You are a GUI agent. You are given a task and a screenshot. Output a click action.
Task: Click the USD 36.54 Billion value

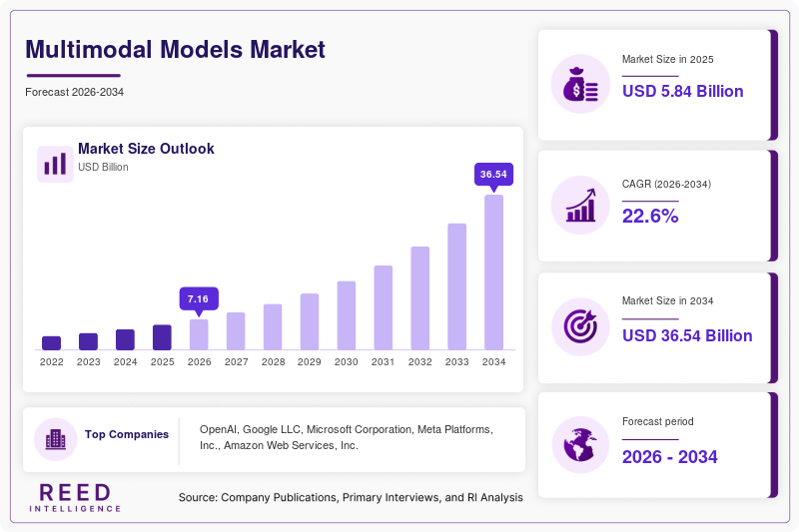pyautogui.click(x=687, y=335)
